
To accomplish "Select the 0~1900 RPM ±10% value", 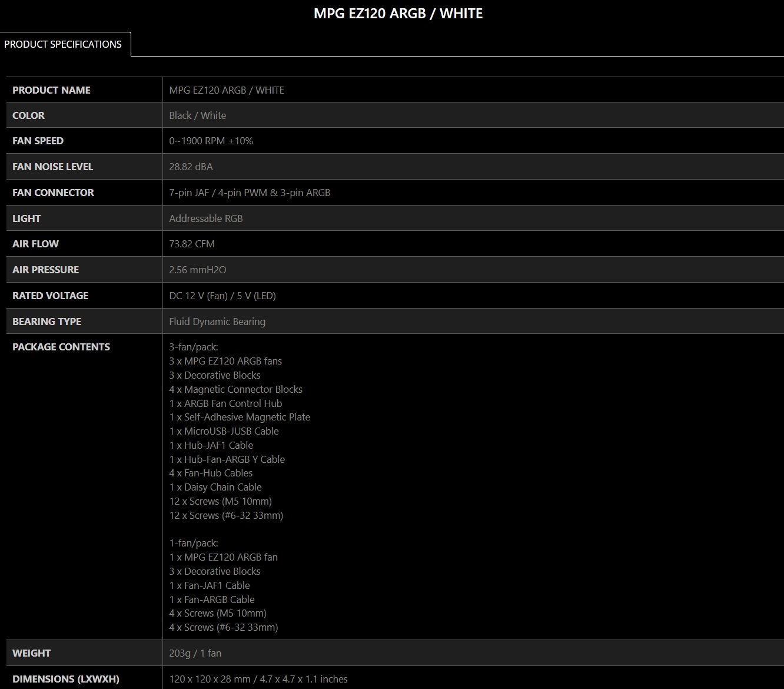I will (211, 141).
